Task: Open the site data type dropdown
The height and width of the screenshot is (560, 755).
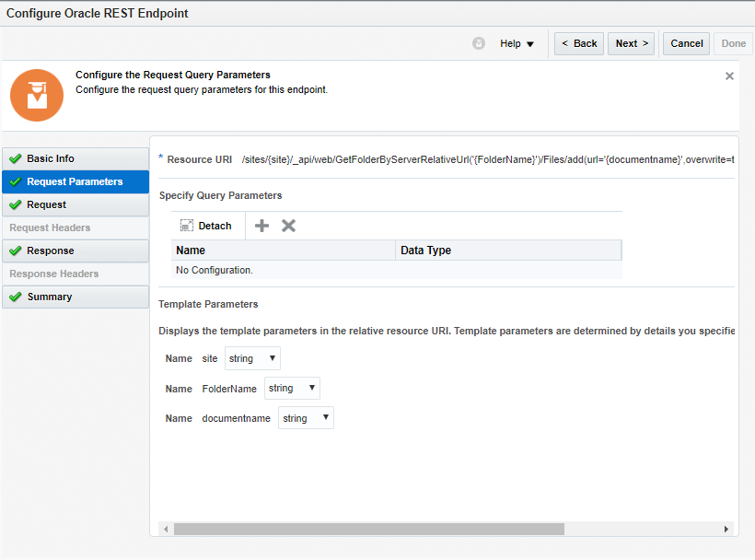Action: click(x=252, y=358)
